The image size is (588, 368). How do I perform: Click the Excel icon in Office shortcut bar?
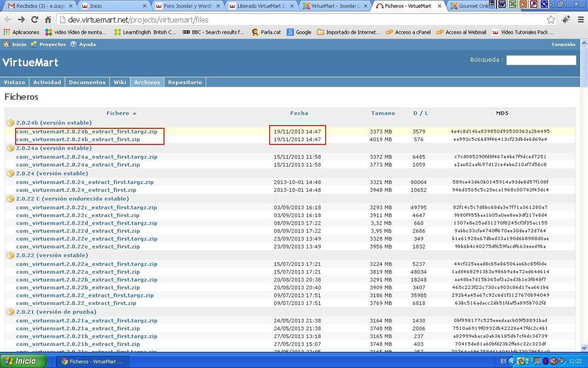(x=512, y=4)
